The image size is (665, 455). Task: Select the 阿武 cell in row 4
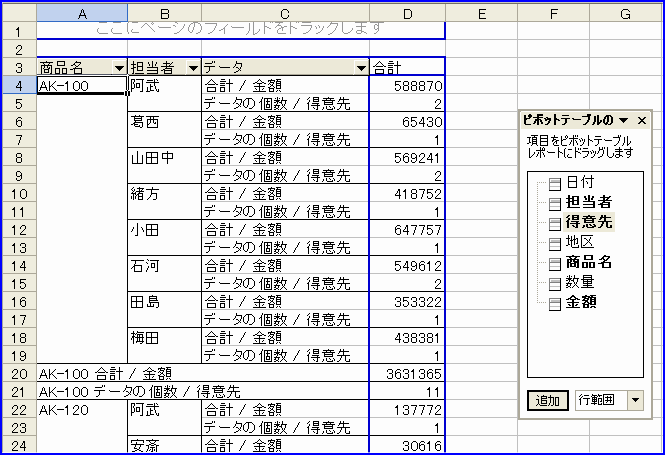point(165,86)
